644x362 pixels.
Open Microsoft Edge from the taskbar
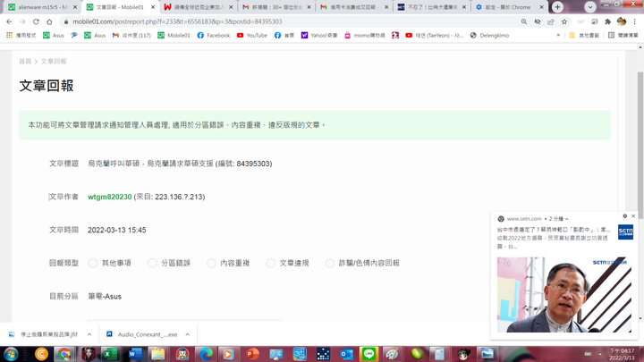206,354
